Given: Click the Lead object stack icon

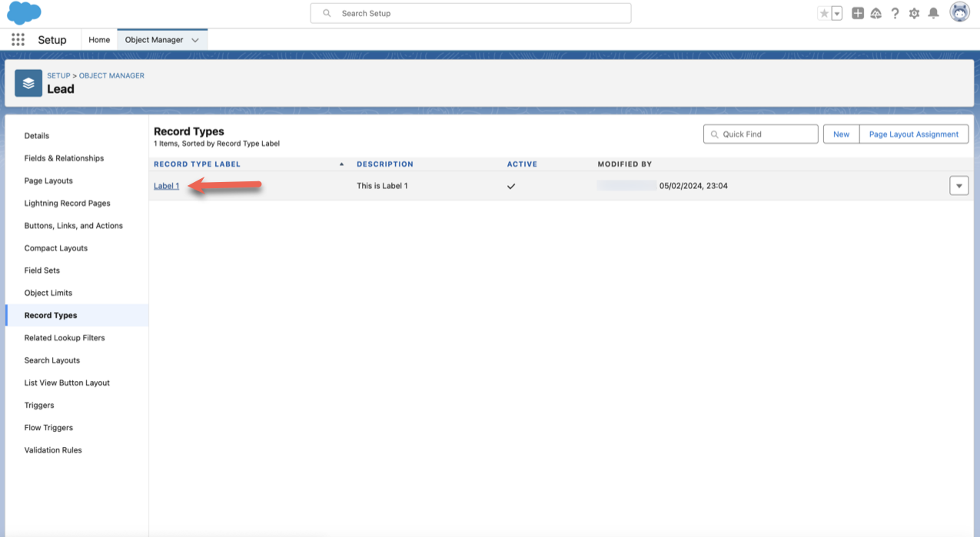Looking at the screenshot, I should click(28, 83).
